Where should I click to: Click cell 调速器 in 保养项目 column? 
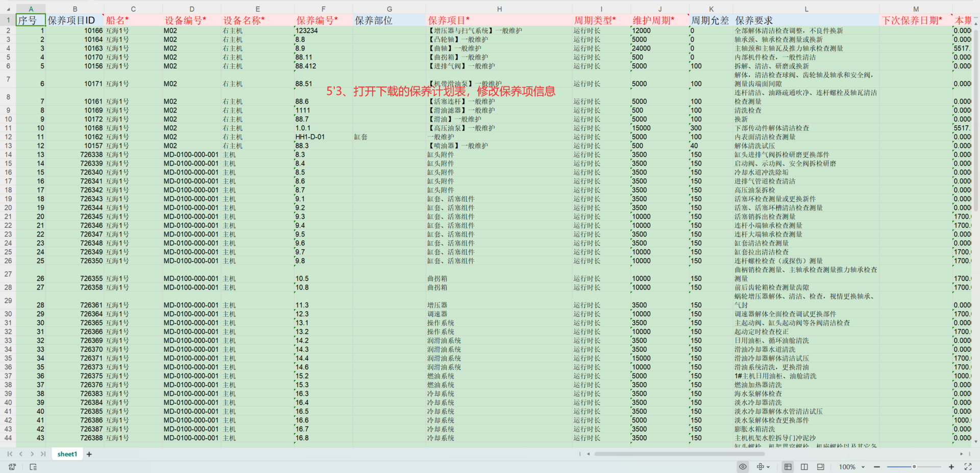(499, 314)
